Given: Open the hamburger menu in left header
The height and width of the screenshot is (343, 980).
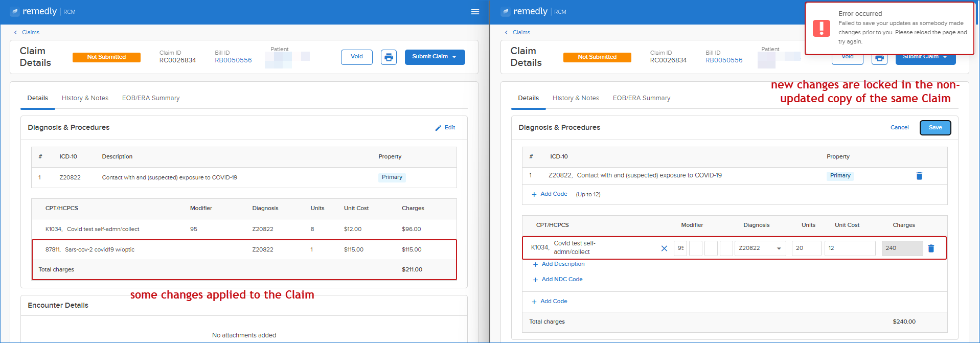Looking at the screenshot, I should [x=475, y=12].
